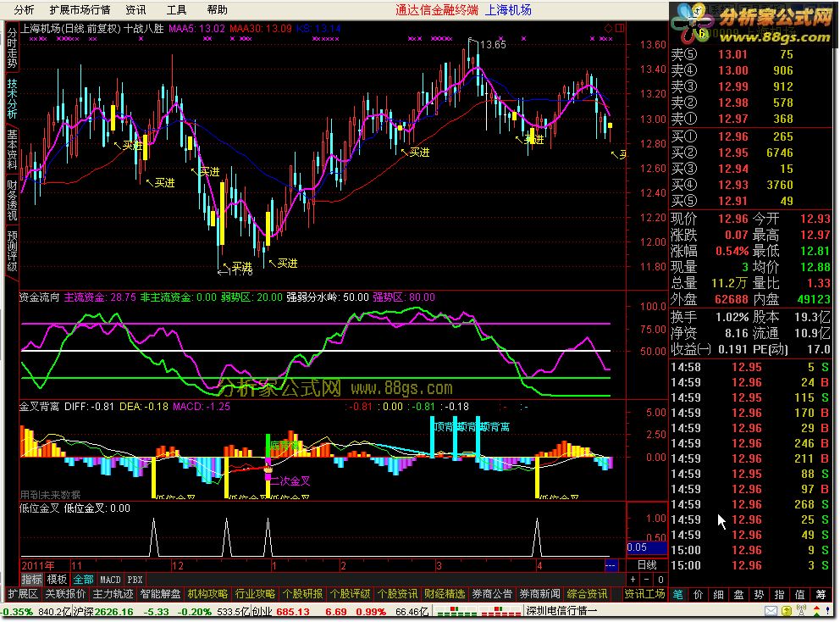The width and height of the screenshot is (840, 622).
Task: Open 基本资料 side tab
Action: click(12, 149)
